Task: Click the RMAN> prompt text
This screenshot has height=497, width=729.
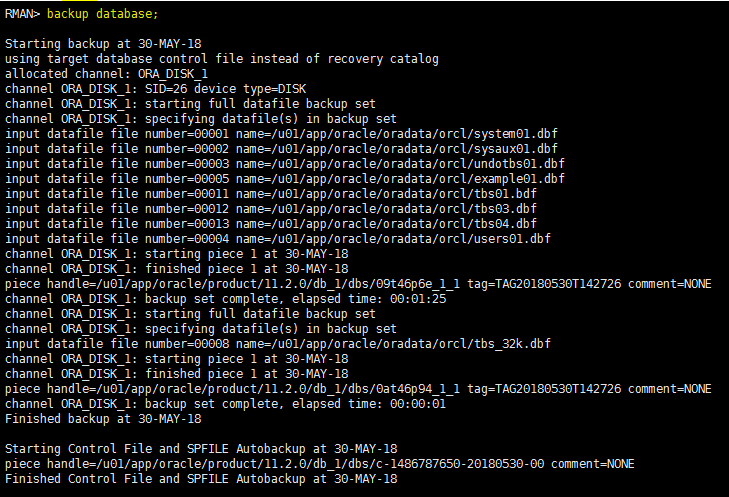Action: click(x=22, y=14)
